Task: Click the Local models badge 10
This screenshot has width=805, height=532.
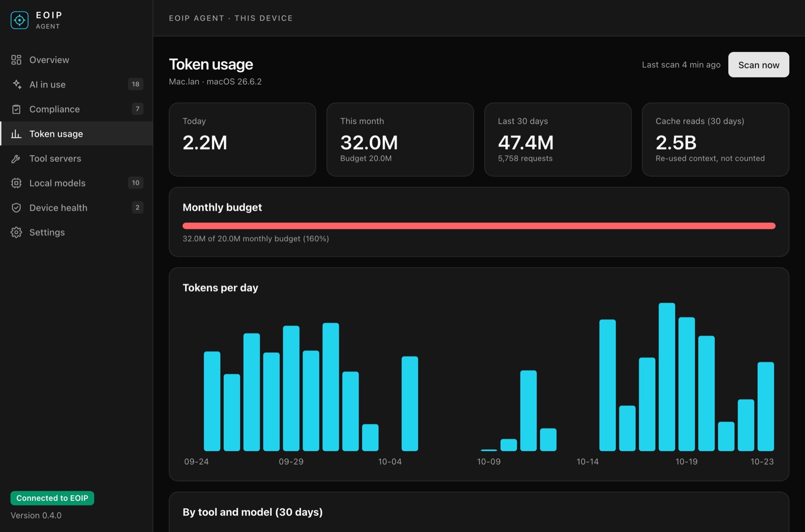Action: [x=135, y=183]
